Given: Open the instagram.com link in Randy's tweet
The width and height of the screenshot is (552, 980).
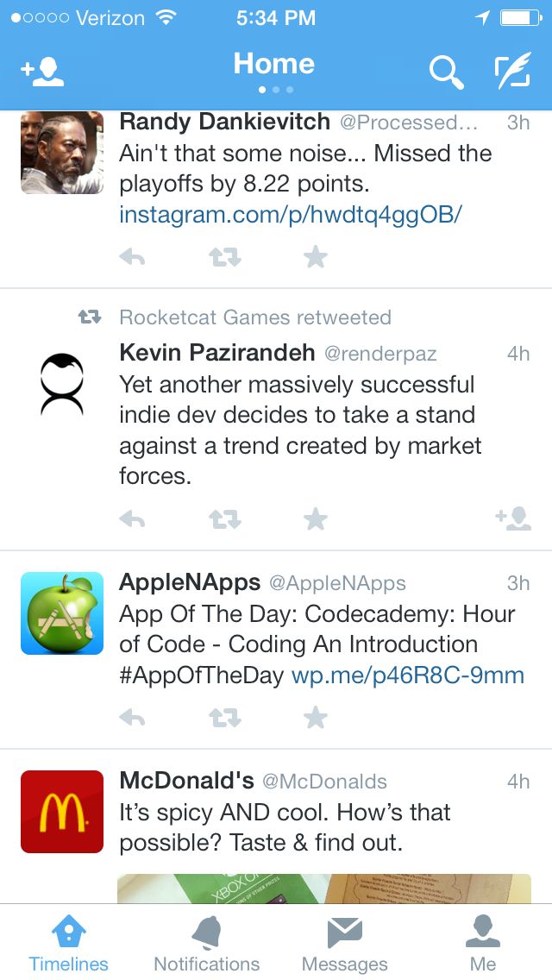Looking at the screenshot, I should tap(291, 216).
